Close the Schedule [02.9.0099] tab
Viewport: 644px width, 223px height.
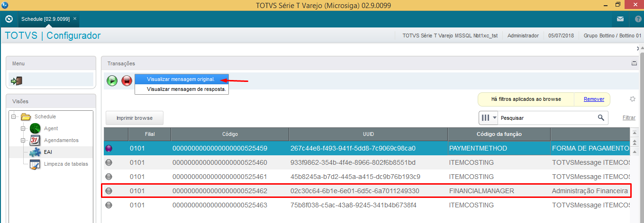tap(75, 18)
